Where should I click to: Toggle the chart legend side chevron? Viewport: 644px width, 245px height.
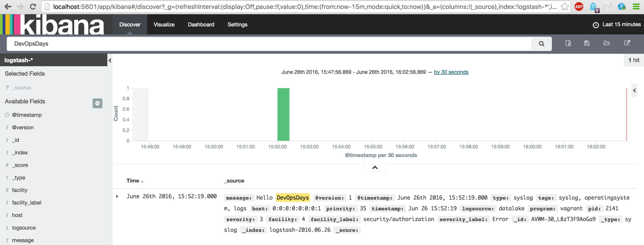point(634,91)
